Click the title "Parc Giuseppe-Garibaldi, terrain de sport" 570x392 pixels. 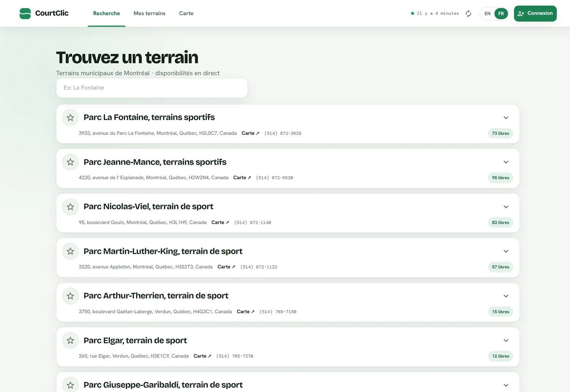coord(163,385)
